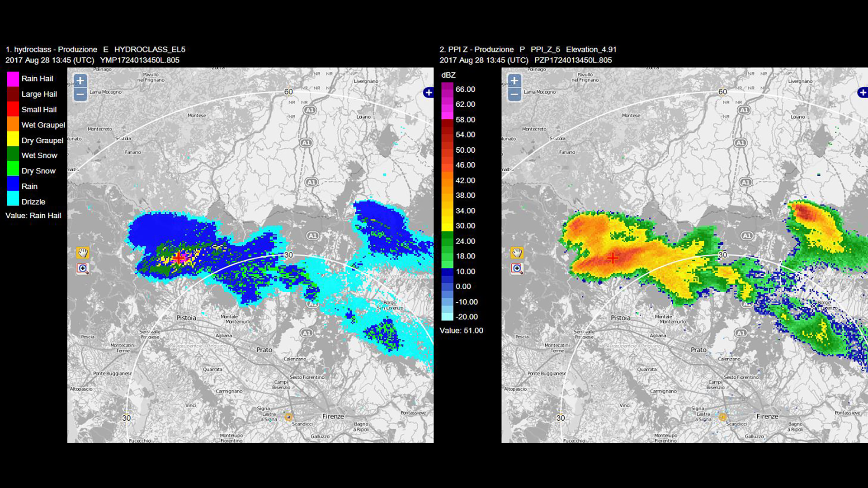
Task: Click the 66.00 value on dBZ scale
Action: pyautogui.click(x=465, y=89)
